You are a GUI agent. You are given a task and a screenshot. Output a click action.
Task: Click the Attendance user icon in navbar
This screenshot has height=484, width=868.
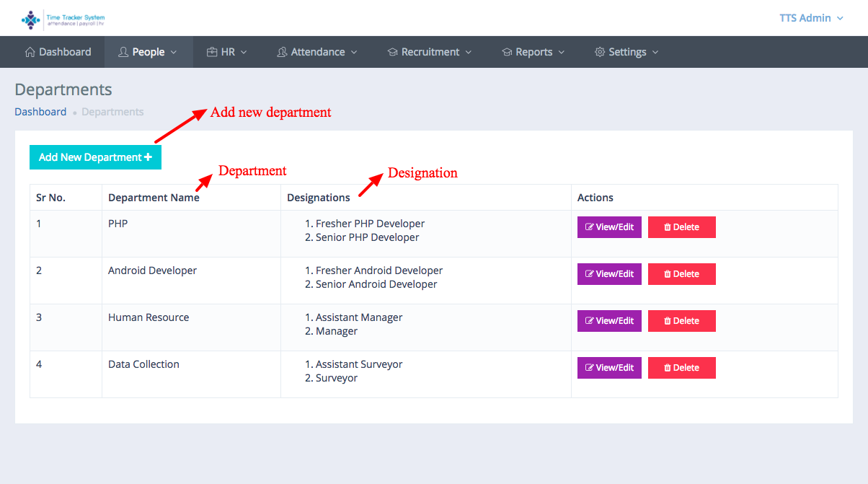tap(282, 52)
